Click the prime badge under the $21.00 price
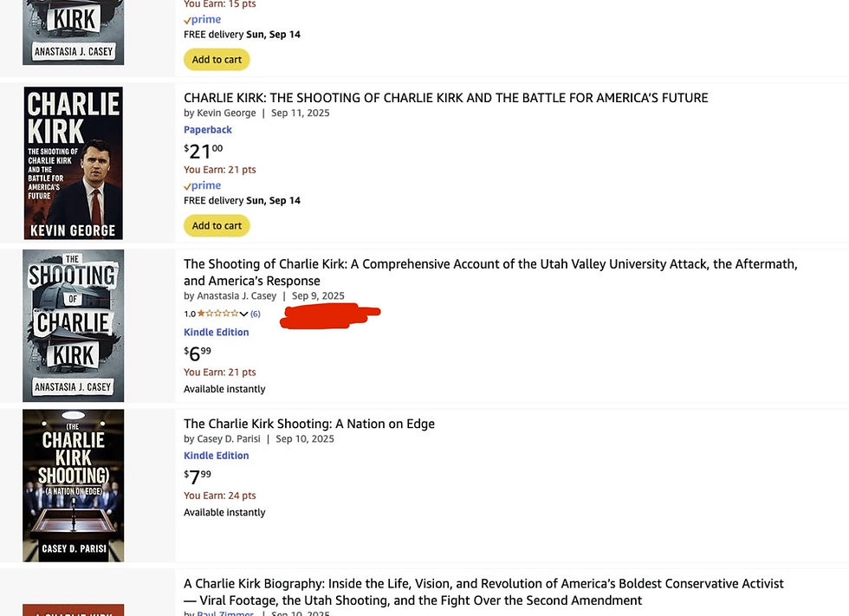This screenshot has width=849, height=616. 203,185
